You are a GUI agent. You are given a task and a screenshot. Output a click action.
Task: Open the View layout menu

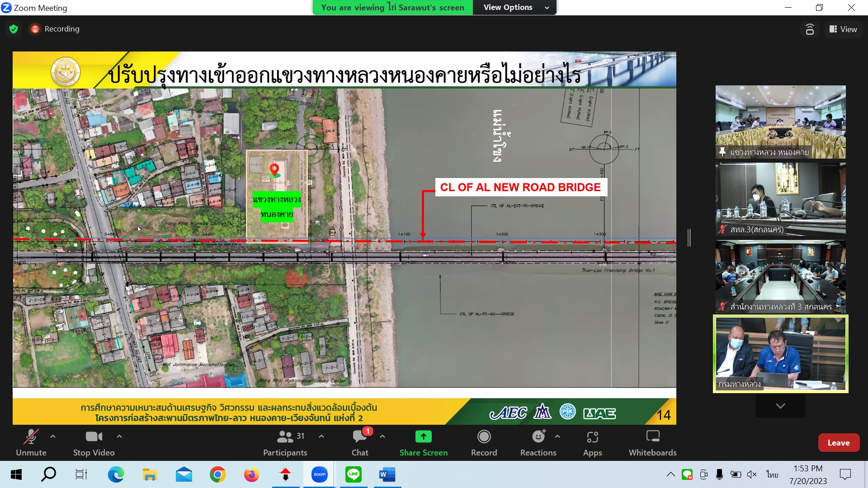coord(843,29)
